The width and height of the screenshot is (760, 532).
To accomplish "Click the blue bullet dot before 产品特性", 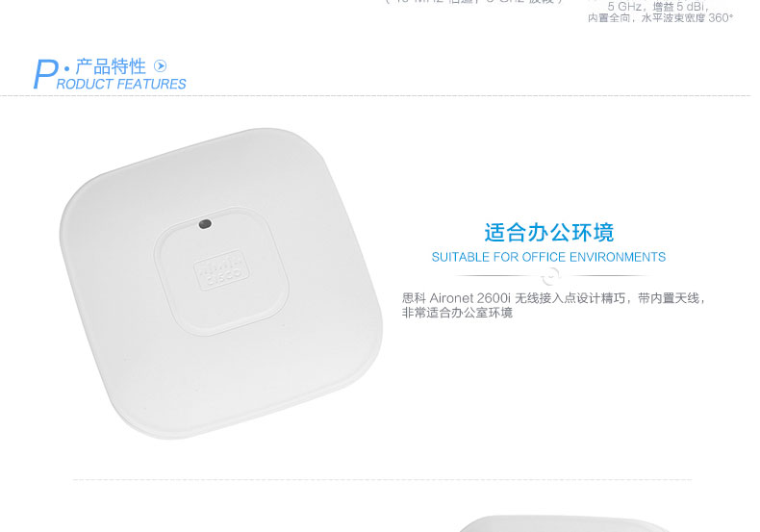I will [67, 67].
